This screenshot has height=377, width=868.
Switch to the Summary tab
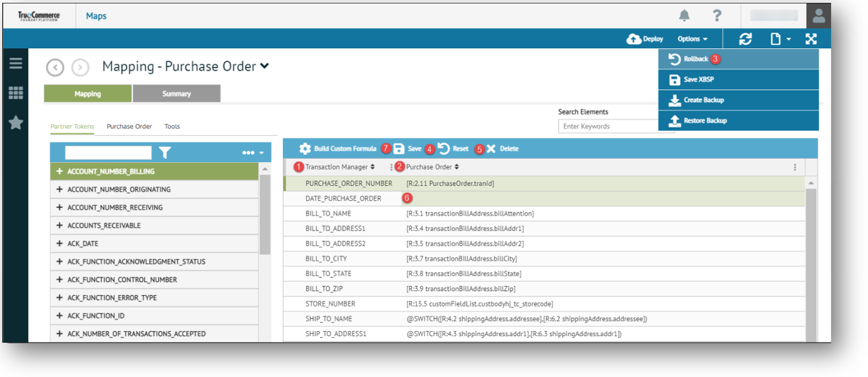pyautogui.click(x=176, y=94)
